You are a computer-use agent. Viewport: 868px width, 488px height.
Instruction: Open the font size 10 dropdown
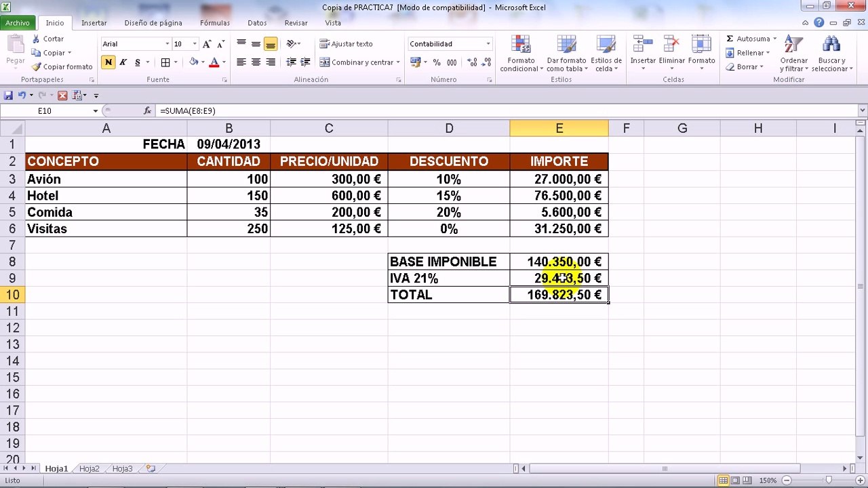click(195, 44)
